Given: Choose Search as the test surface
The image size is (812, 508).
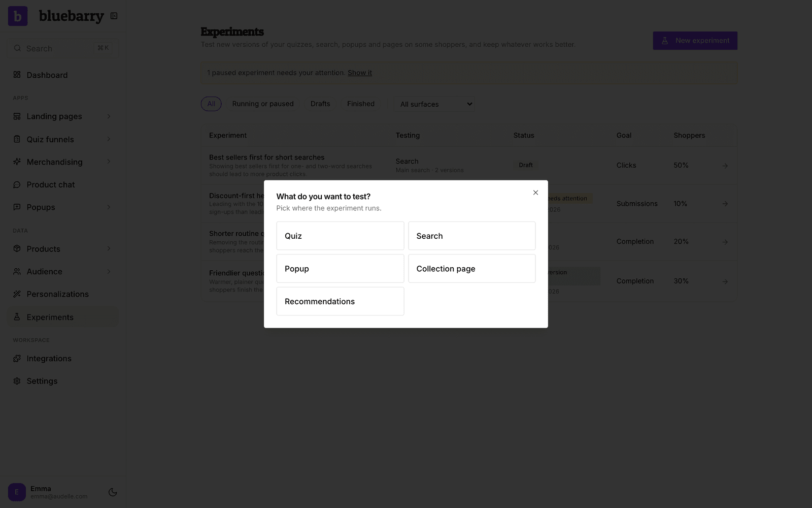Looking at the screenshot, I should [472, 236].
